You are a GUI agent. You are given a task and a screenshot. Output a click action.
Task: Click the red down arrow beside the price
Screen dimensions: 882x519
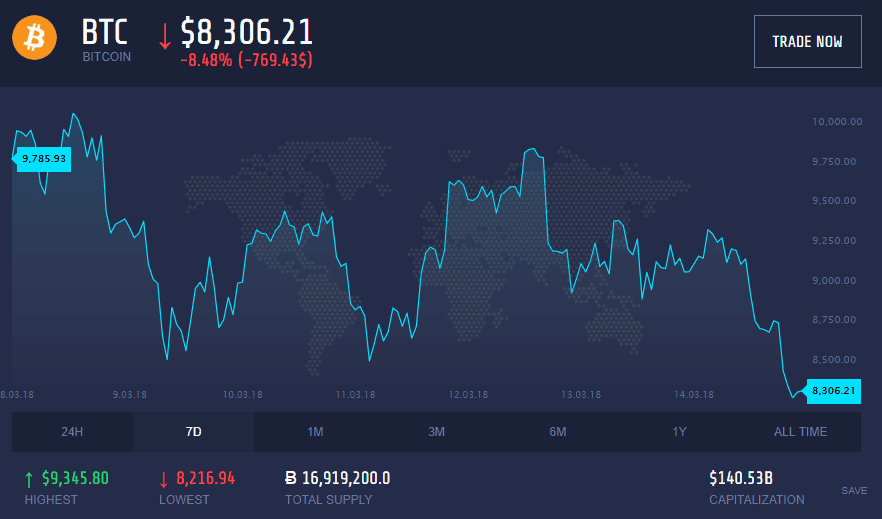[165, 36]
